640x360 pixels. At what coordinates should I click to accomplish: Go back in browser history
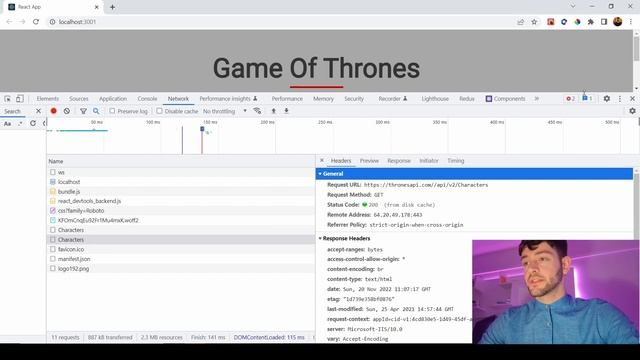[x=9, y=22]
